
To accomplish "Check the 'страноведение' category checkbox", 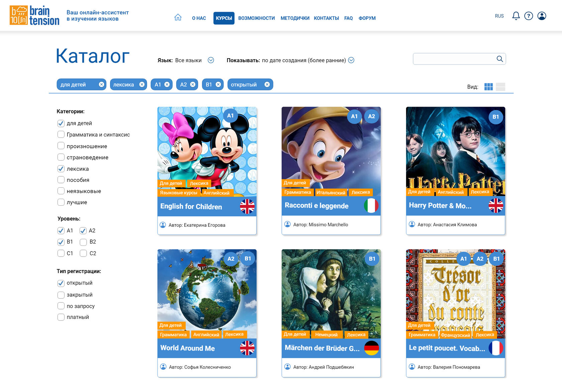I will pos(61,157).
